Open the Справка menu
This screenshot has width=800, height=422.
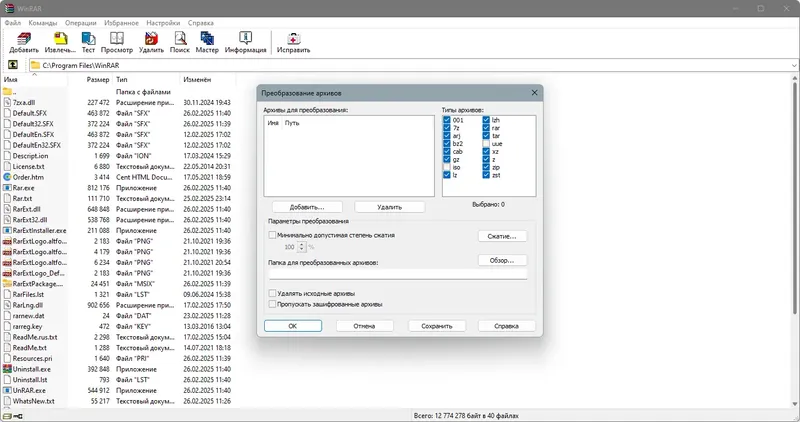pyautogui.click(x=201, y=23)
